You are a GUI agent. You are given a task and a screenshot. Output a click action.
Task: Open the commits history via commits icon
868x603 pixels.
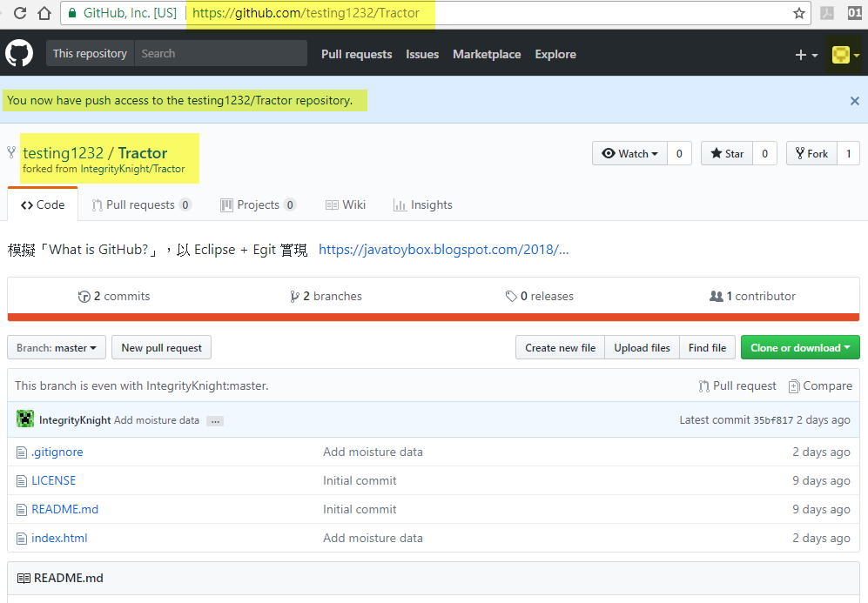click(x=84, y=296)
